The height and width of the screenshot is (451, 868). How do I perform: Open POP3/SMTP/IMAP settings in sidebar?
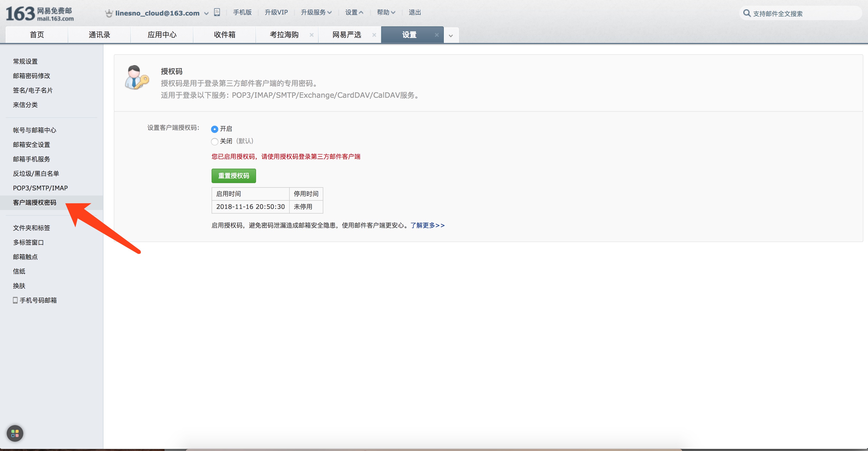40,188
